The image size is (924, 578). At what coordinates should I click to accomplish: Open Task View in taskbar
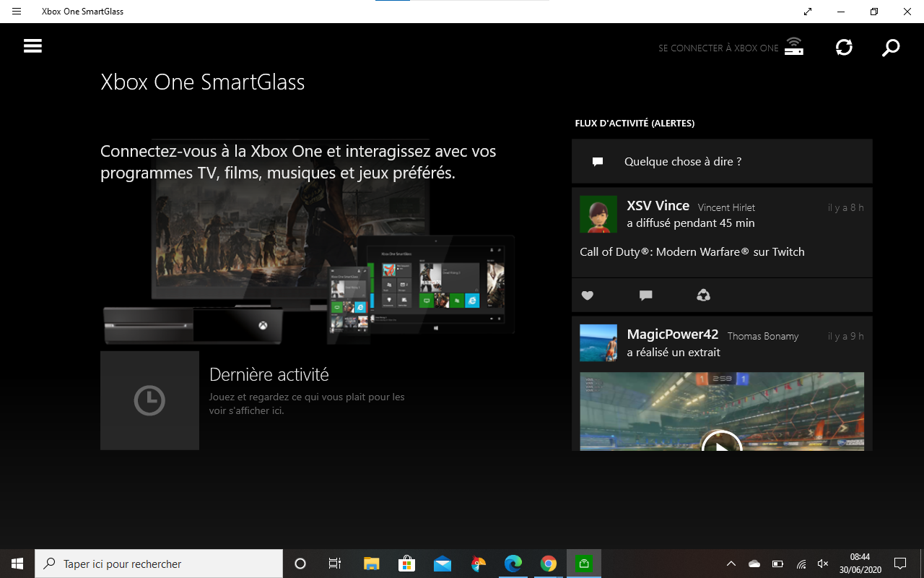click(x=335, y=564)
